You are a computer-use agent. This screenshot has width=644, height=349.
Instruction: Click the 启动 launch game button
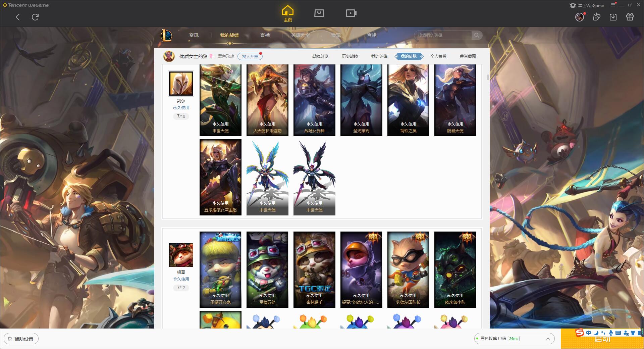pyautogui.click(x=602, y=339)
